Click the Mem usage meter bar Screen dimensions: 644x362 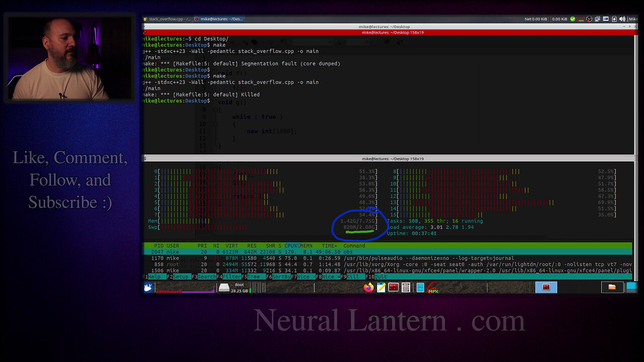pos(263,221)
